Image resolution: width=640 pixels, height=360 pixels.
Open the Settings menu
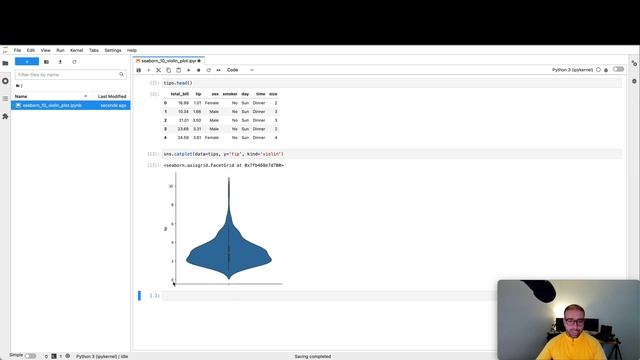point(113,50)
